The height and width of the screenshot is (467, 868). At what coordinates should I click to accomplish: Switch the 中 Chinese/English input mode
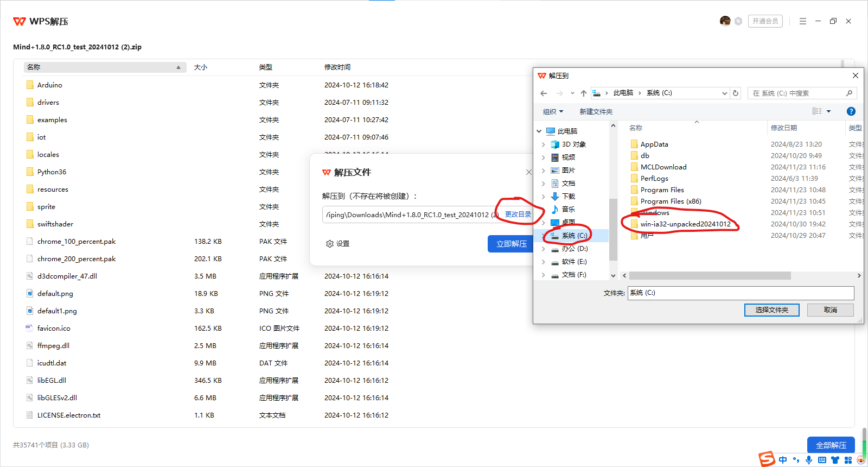point(783,460)
